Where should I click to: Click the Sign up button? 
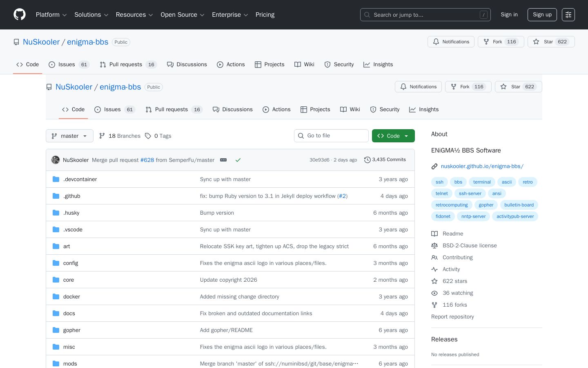coord(542,15)
